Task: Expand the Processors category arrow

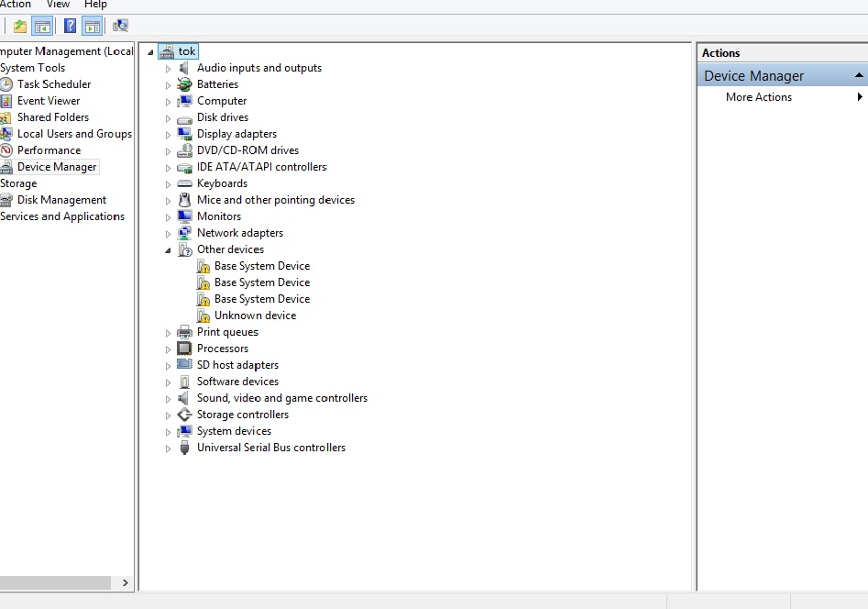Action: (x=169, y=349)
